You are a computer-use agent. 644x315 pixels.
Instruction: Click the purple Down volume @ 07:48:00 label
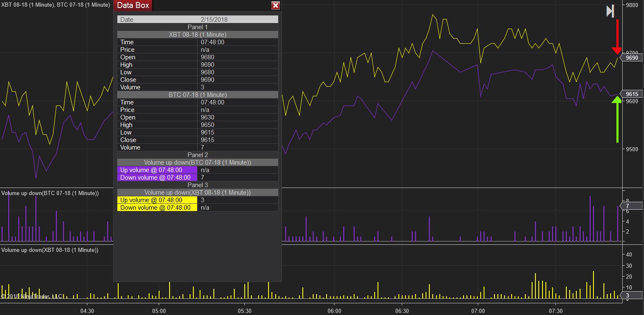157,178
